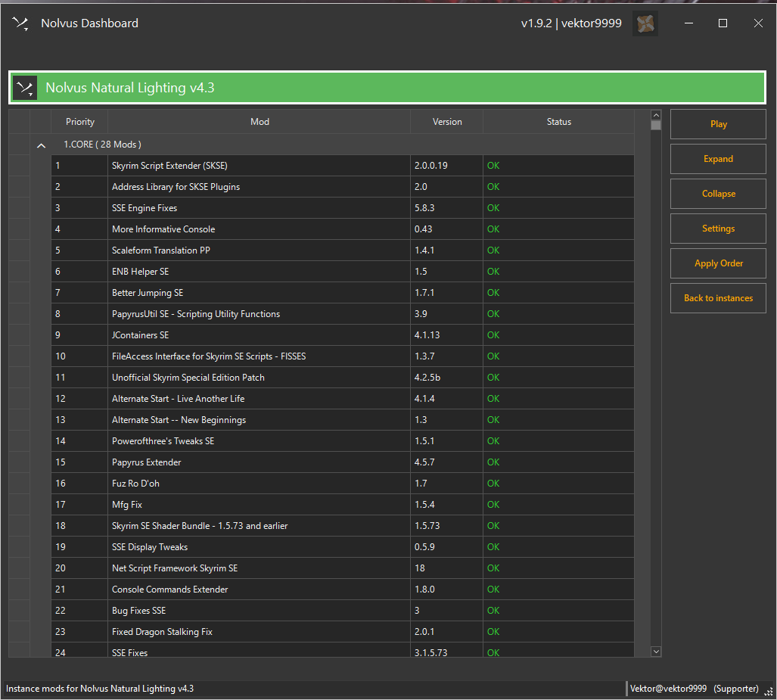Open the Settings button
Image resolution: width=777 pixels, height=700 pixels.
718,229
